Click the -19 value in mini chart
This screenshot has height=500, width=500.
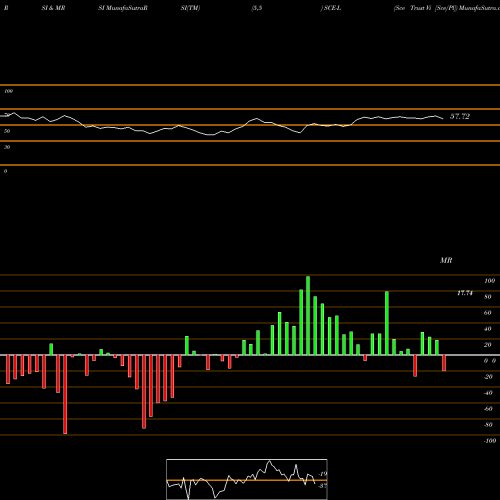(323, 474)
